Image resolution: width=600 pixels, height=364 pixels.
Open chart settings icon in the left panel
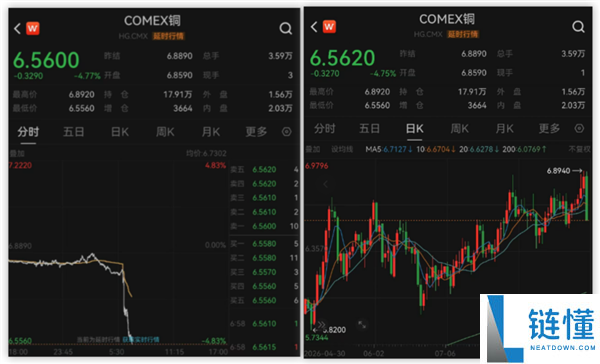[x=287, y=132]
